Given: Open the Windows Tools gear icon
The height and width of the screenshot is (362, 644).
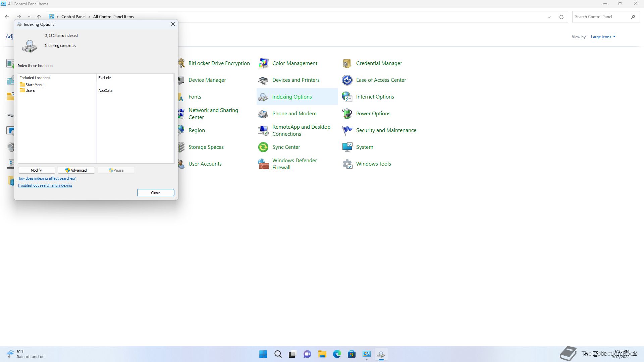Looking at the screenshot, I should pos(347,164).
